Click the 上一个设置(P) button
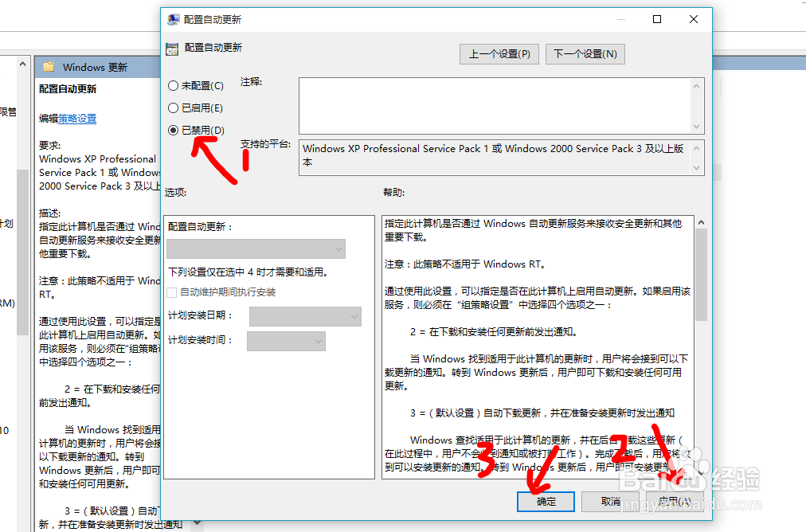 (499, 54)
